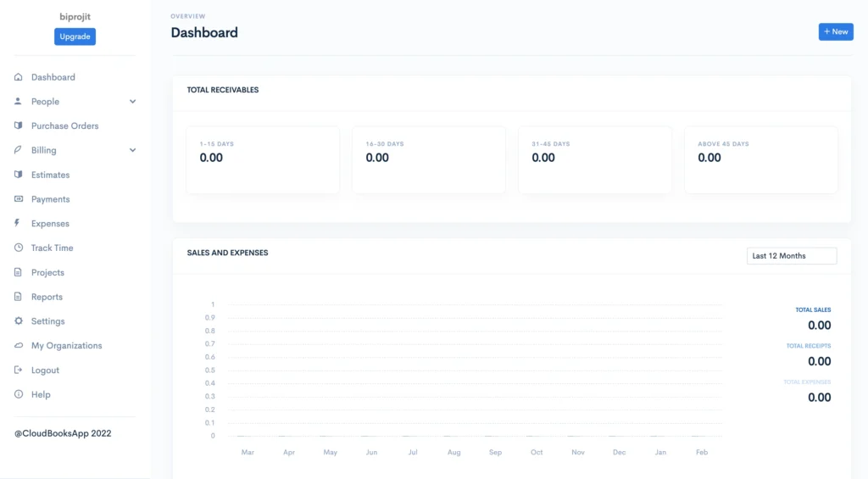
Task: Click the Aug label on chart axis
Action: (454, 453)
